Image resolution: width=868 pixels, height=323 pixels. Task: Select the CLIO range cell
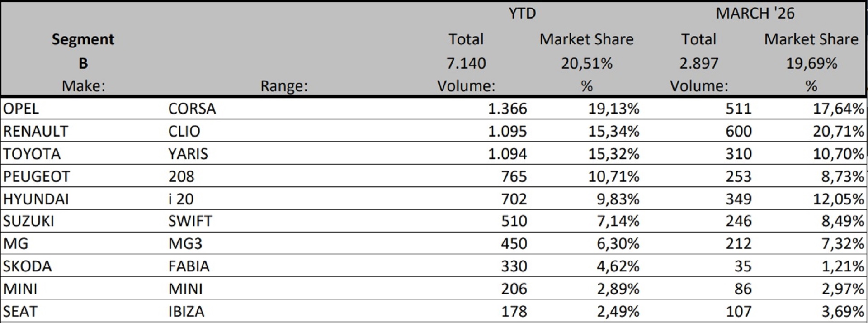(184, 131)
